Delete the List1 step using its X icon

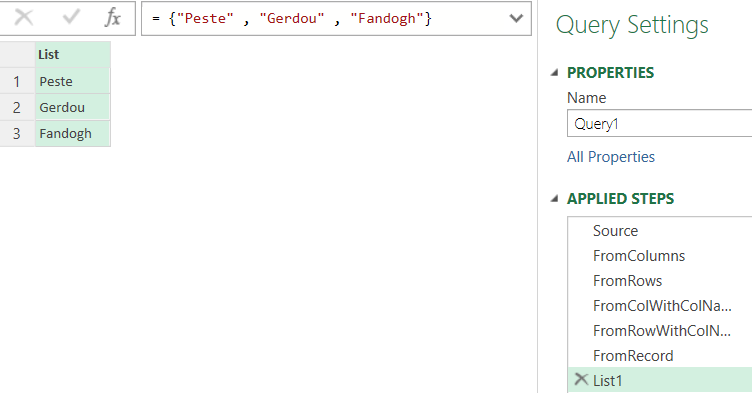click(x=581, y=380)
